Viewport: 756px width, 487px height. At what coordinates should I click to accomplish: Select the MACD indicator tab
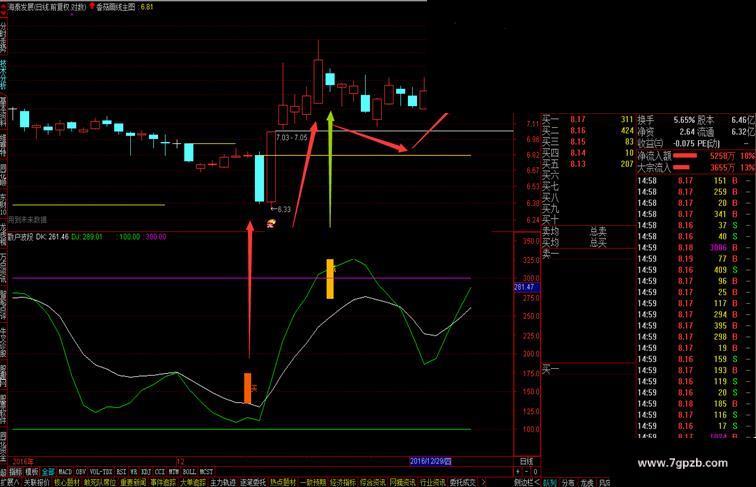[65, 472]
